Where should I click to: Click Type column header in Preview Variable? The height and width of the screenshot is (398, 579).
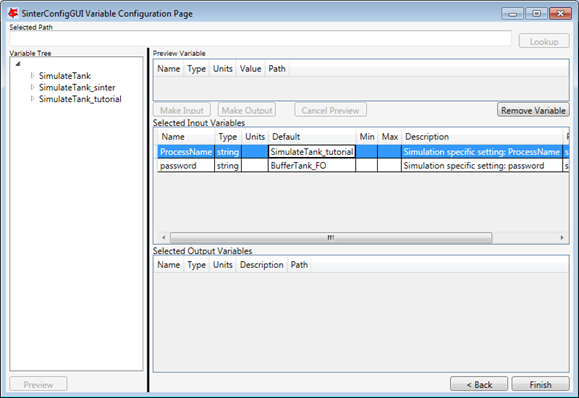(x=196, y=69)
